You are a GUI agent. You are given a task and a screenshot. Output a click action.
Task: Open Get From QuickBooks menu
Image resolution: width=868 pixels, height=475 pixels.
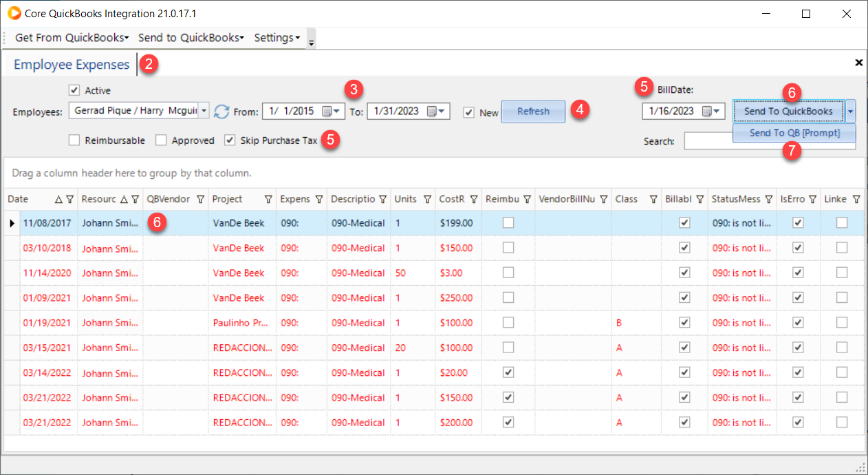point(72,38)
